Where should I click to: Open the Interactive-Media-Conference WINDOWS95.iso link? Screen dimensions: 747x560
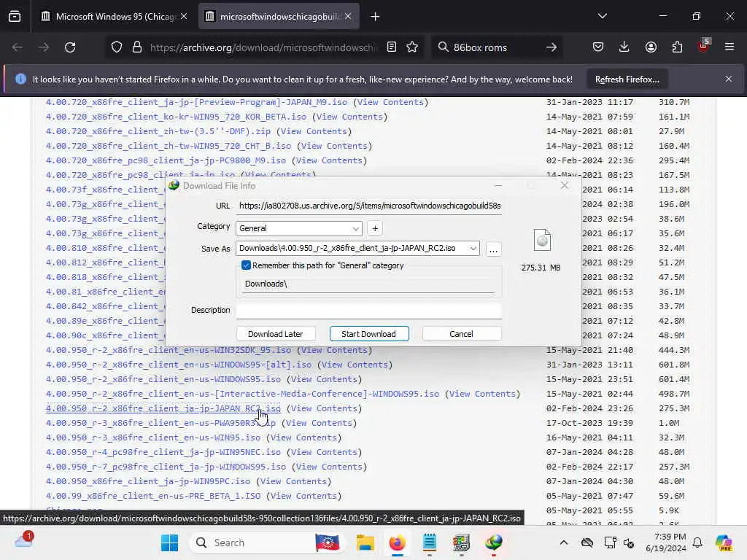[242, 394]
